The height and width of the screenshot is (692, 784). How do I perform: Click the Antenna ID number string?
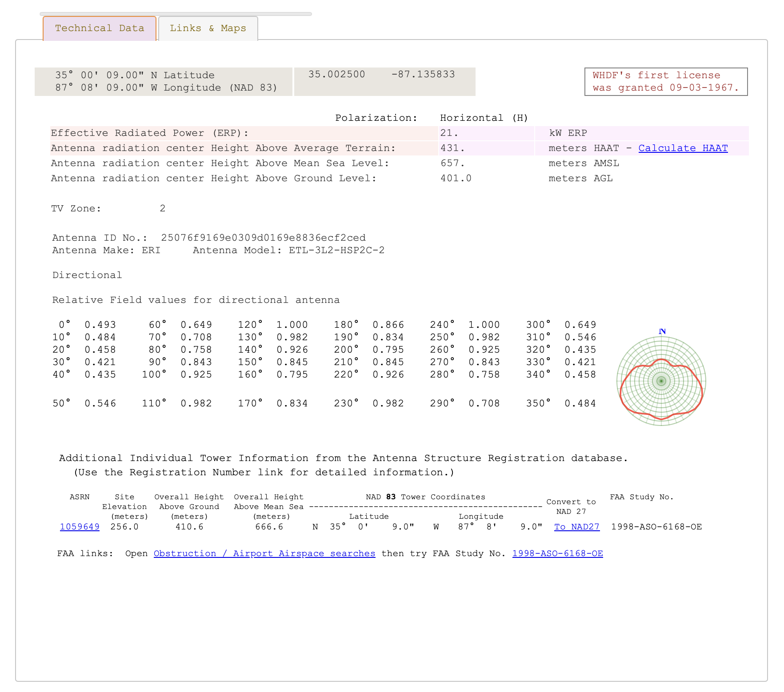pos(263,238)
